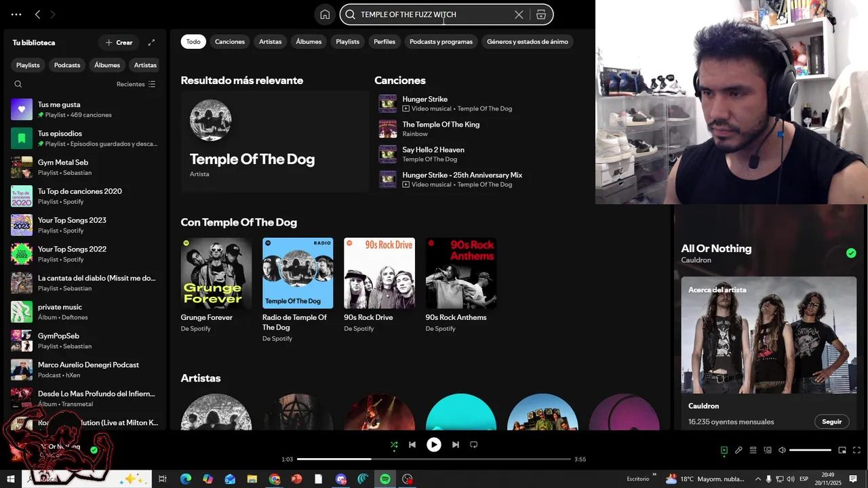This screenshot has width=868, height=488.
Task: Open Temple Of The Dog top result
Action: [275, 142]
